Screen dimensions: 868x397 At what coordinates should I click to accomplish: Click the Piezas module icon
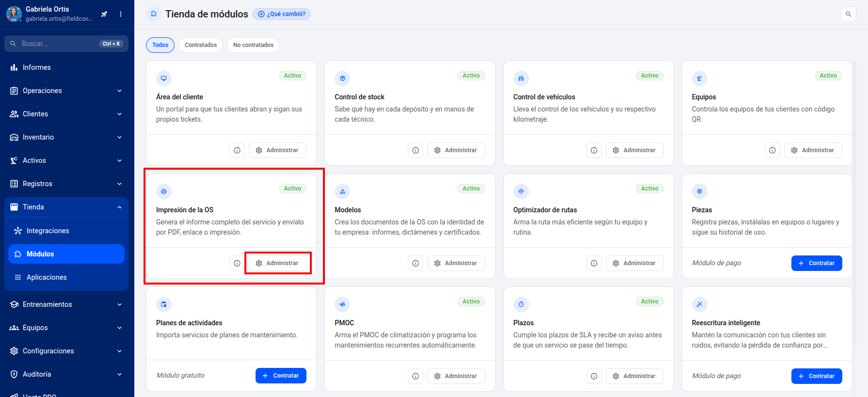[x=699, y=191]
